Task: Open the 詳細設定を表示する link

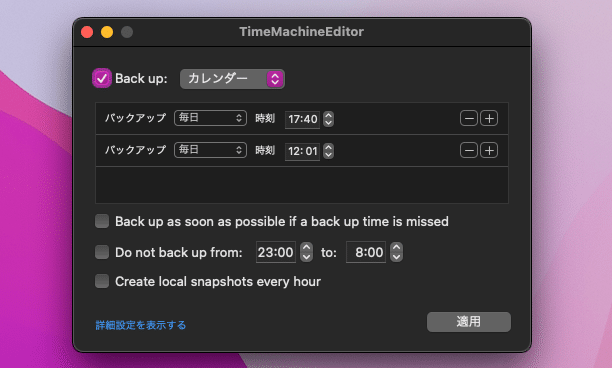Action: click(141, 325)
